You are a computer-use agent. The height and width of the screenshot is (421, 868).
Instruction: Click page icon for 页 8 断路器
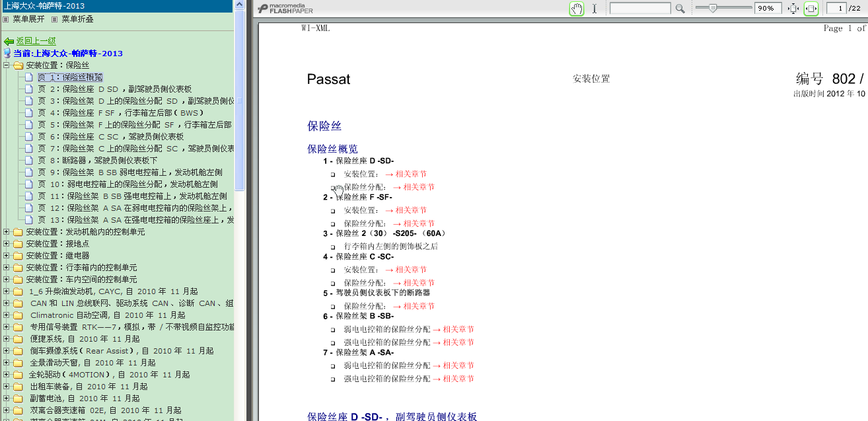pos(28,161)
